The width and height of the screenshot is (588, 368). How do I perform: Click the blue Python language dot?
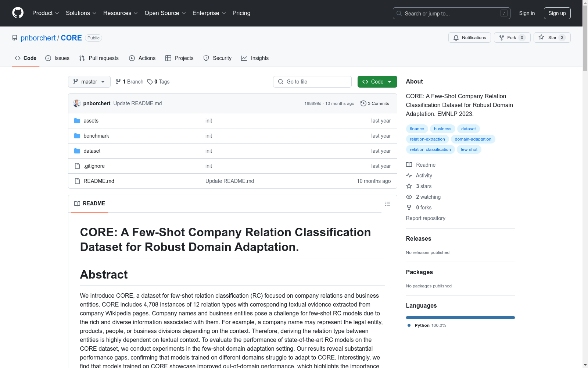pos(409,325)
